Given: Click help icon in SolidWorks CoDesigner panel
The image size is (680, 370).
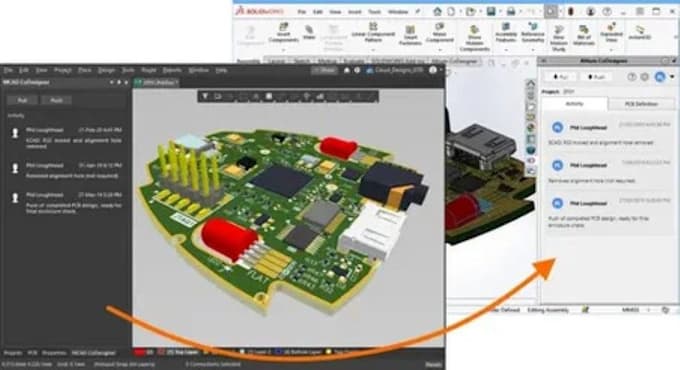Looking at the screenshot, I should (632, 77).
